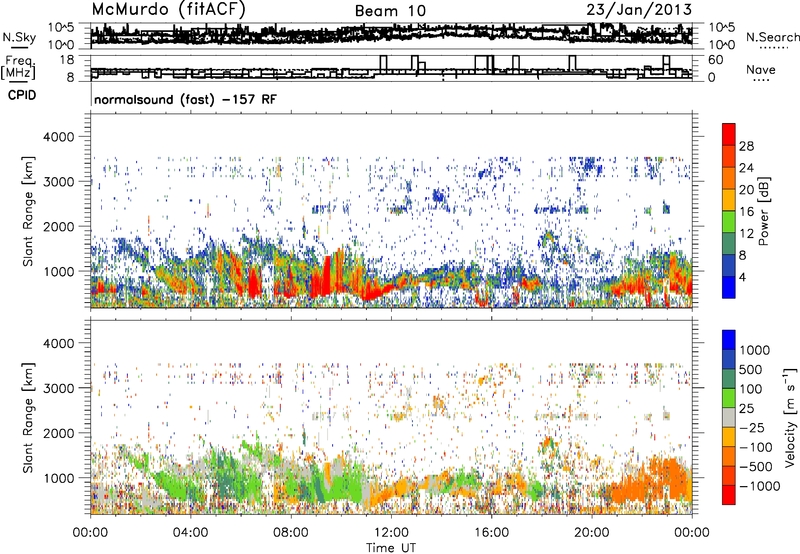The width and height of the screenshot is (800, 554).
Task: Click the "Time UT" axis title
Action: coord(391,548)
